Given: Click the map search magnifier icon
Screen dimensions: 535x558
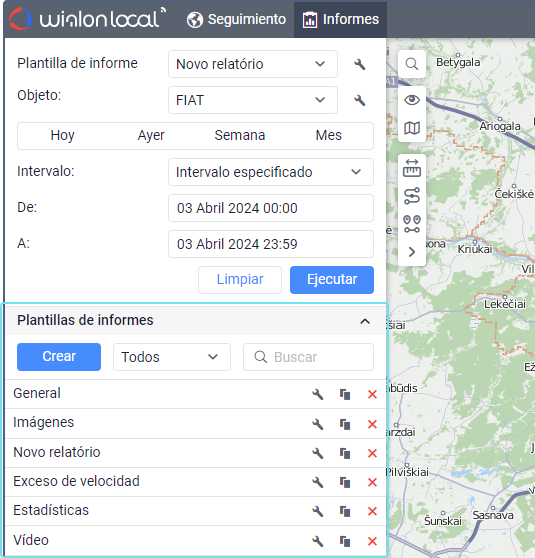Looking at the screenshot, I should pyautogui.click(x=412, y=64).
